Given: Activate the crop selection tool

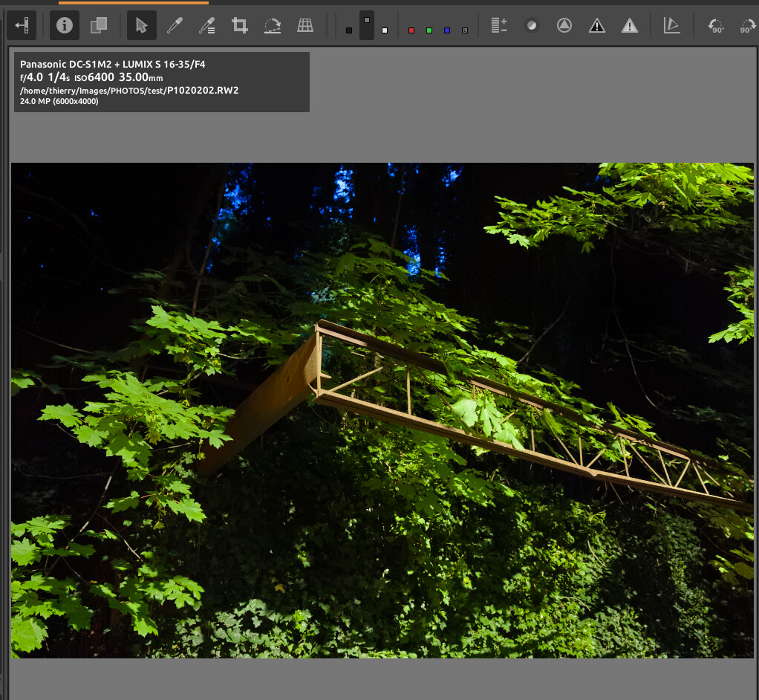Looking at the screenshot, I should tap(239, 26).
